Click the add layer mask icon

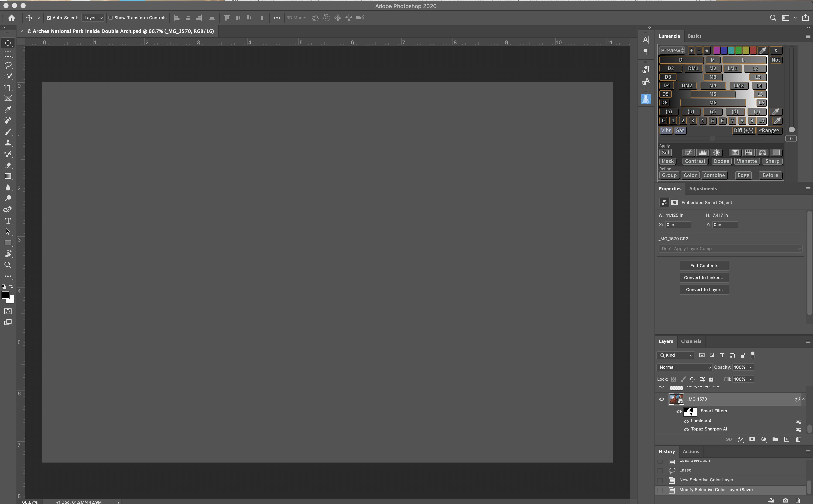pos(752,439)
